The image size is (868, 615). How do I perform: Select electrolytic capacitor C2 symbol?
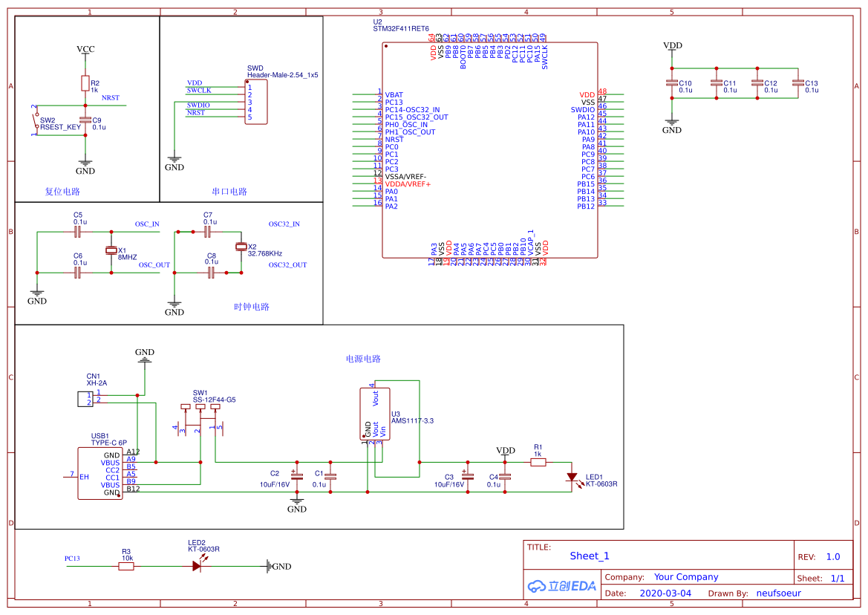click(297, 477)
